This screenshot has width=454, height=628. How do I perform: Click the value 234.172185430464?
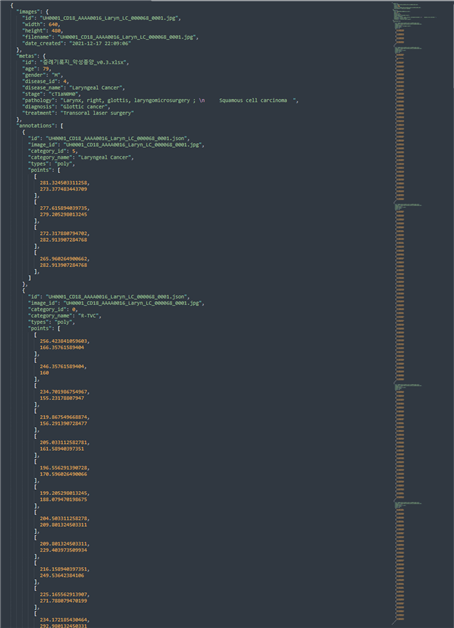[x=65, y=620]
